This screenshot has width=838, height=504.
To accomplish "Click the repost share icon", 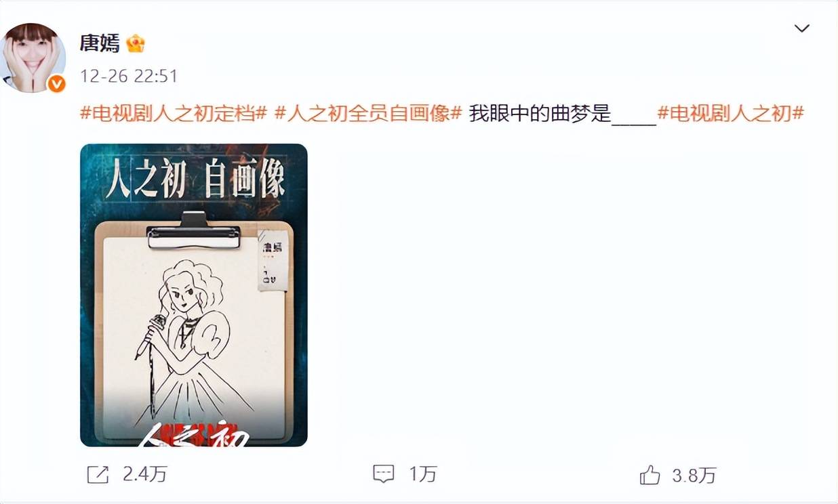I will coord(98,474).
